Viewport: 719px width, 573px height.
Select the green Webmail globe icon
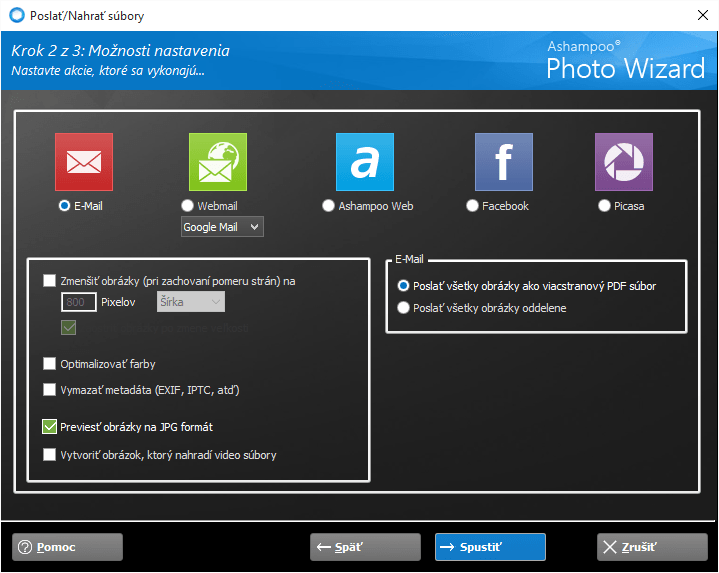(x=217, y=162)
